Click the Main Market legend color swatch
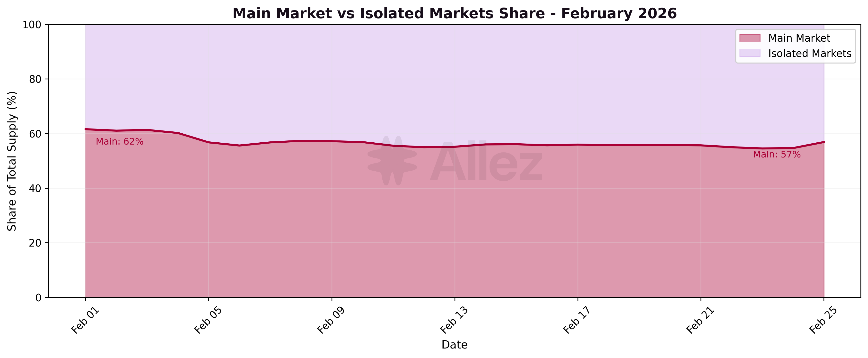Viewport: 868px width, 358px height. tap(750, 38)
